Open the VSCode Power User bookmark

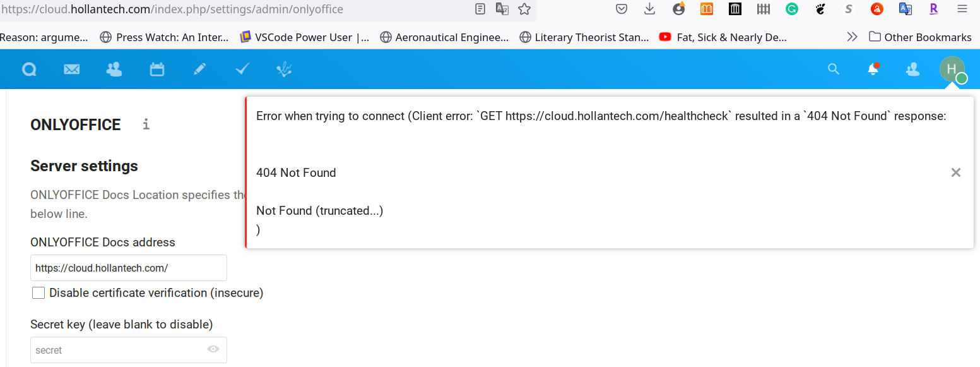(x=305, y=37)
